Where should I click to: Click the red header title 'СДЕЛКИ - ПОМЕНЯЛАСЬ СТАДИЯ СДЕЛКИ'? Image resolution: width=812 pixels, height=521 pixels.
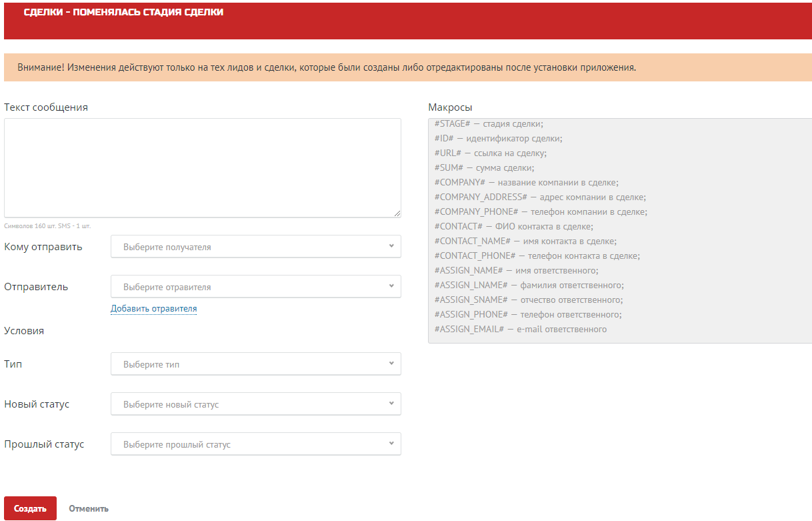tap(123, 13)
